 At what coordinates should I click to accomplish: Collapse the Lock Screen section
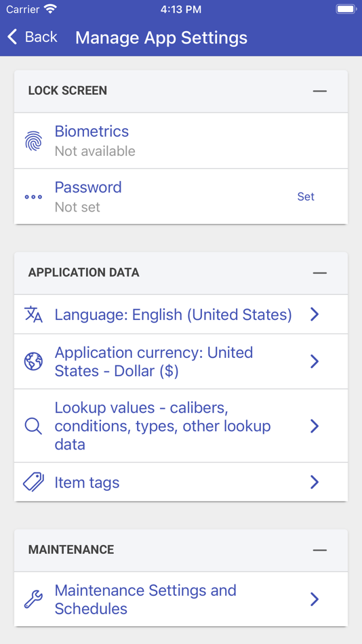[320, 91]
